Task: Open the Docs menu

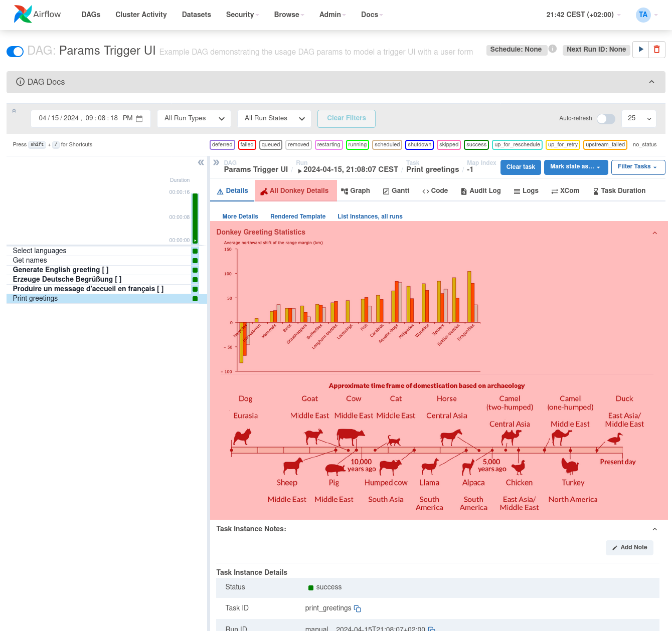Action: click(x=372, y=15)
